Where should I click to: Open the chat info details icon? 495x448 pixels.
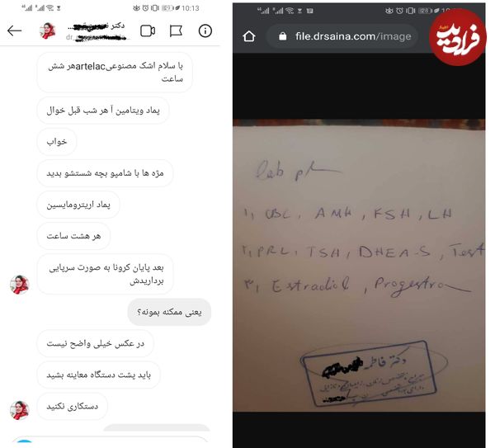click(205, 31)
